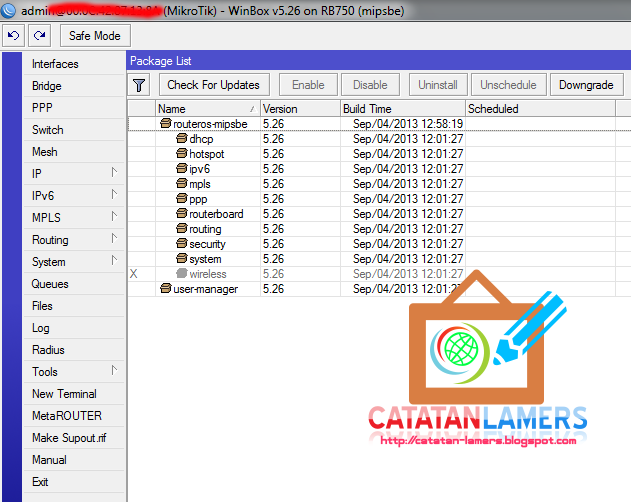Expand the Tools submenu arrow
The width and height of the screenshot is (631, 502).
114,371
